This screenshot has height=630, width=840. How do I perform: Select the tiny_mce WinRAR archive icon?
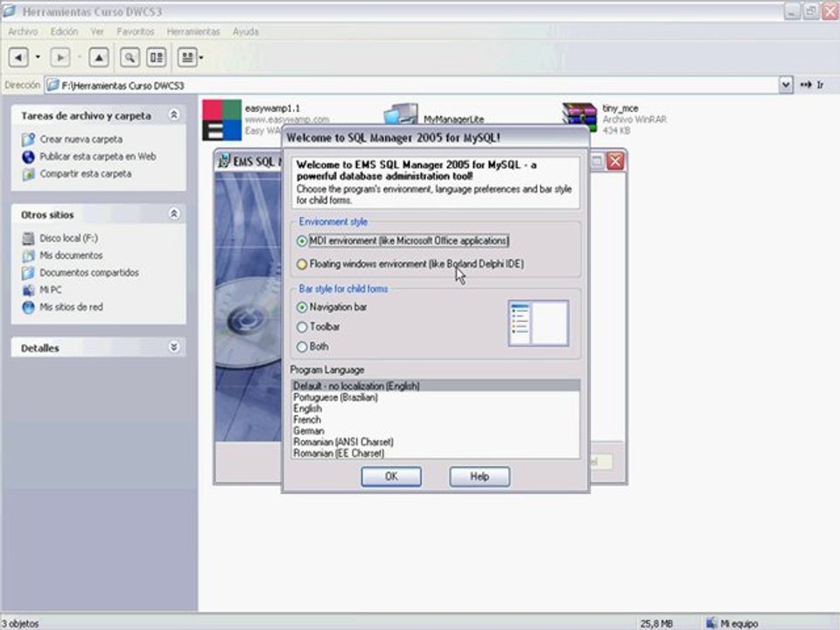[x=579, y=116]
